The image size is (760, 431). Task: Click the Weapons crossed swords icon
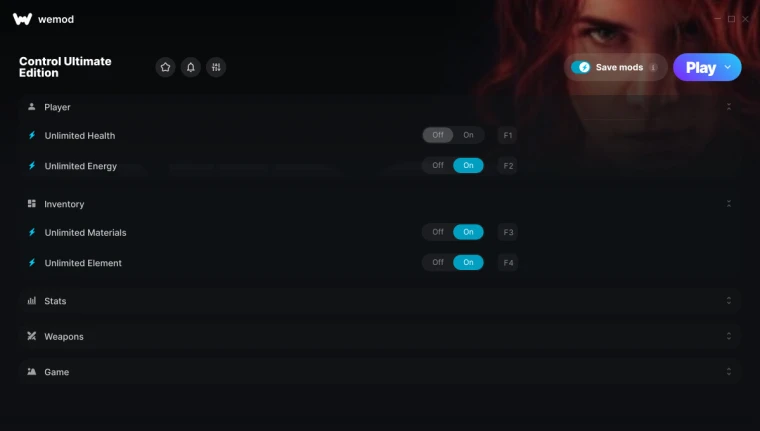(32, 336)
